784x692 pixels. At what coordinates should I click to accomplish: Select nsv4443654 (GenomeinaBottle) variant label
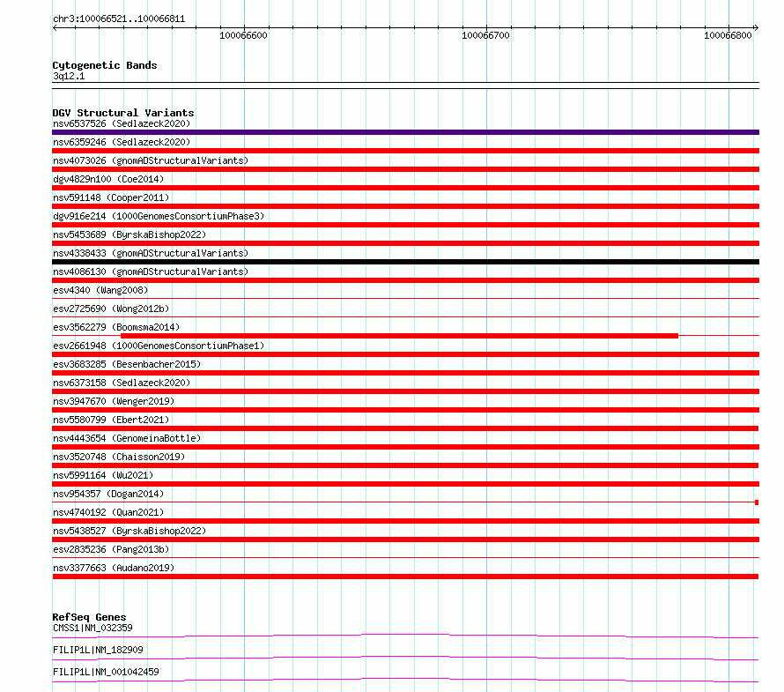[127, 438]
